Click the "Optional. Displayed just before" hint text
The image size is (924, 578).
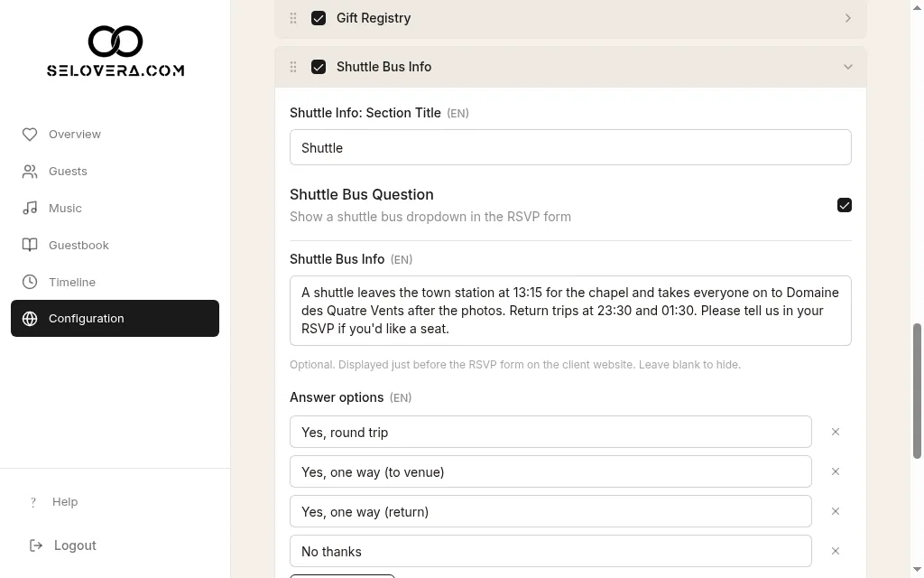pos(515,365)
